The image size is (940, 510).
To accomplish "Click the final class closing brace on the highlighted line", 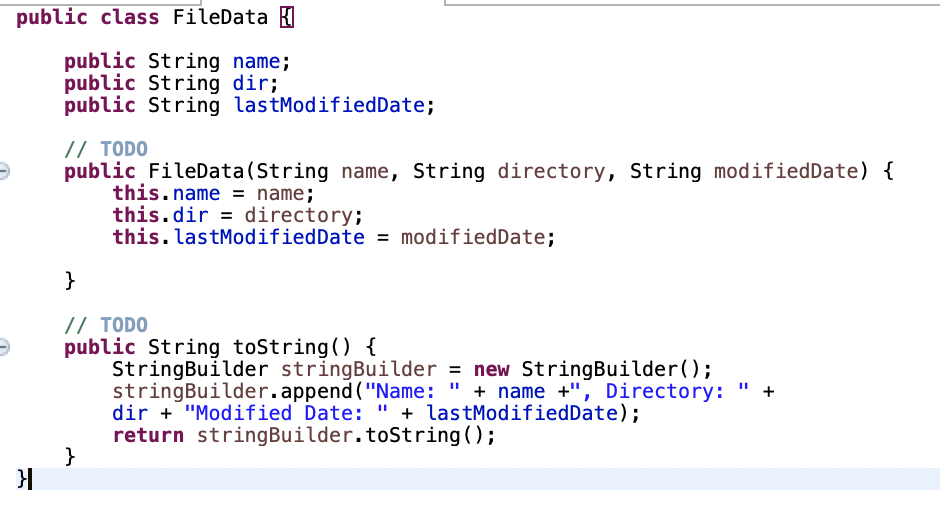I will (22, 479).
